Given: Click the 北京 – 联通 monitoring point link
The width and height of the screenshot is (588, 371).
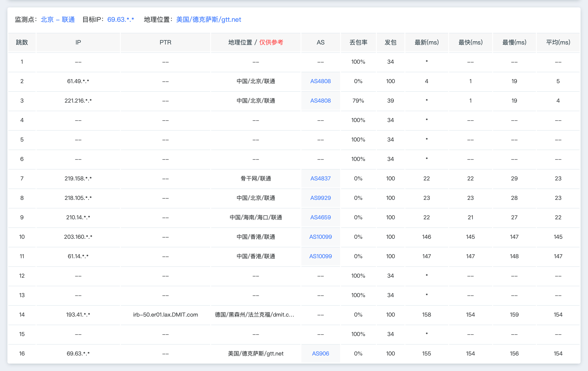Looking at the screenshot, I should (x=58, y=19).
